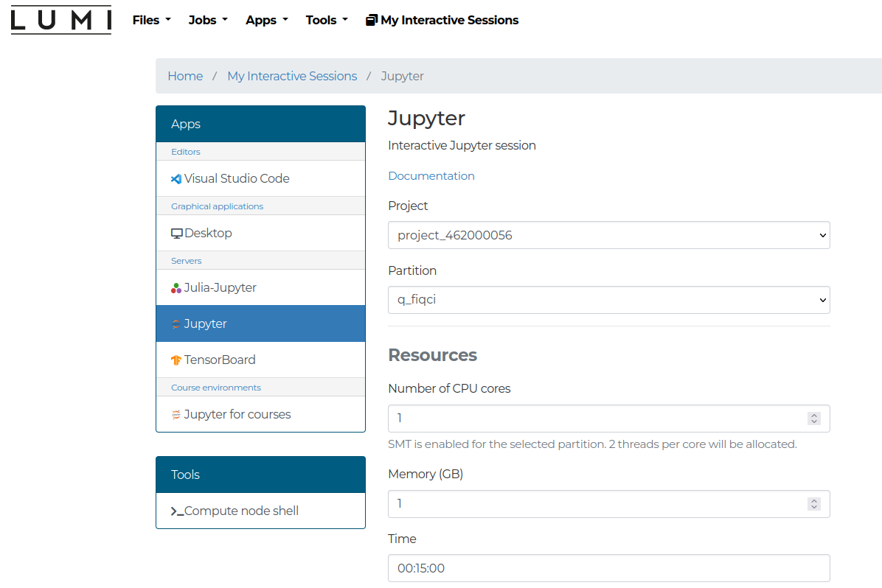Click the Jupyter for courses icon
The width and height of the screenshot is (882, 588).
coord(176,414)
